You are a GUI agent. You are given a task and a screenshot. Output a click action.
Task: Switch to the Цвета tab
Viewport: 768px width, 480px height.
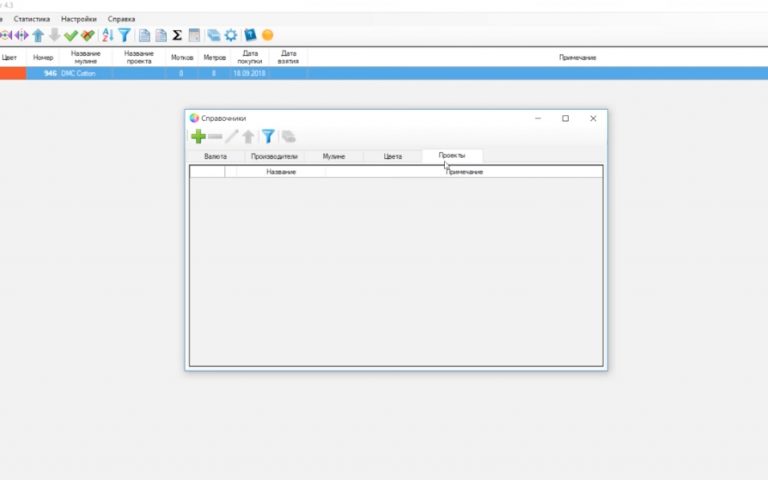(393, 156)
